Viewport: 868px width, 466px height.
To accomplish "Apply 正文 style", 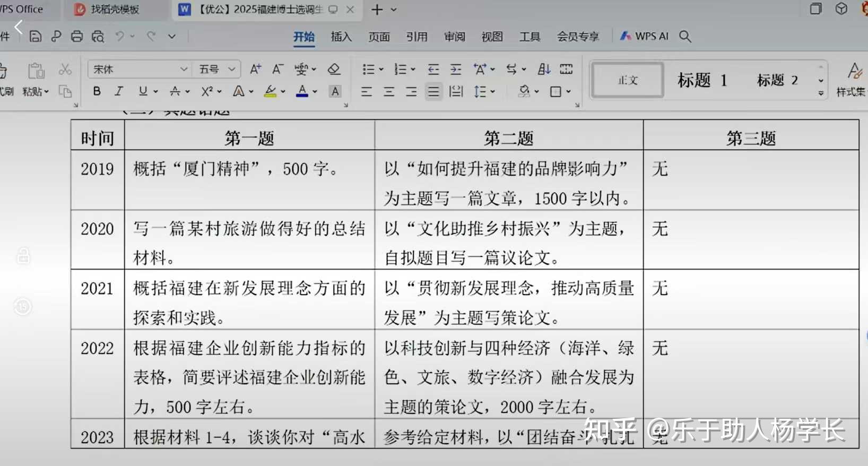I will coord(628,80).
